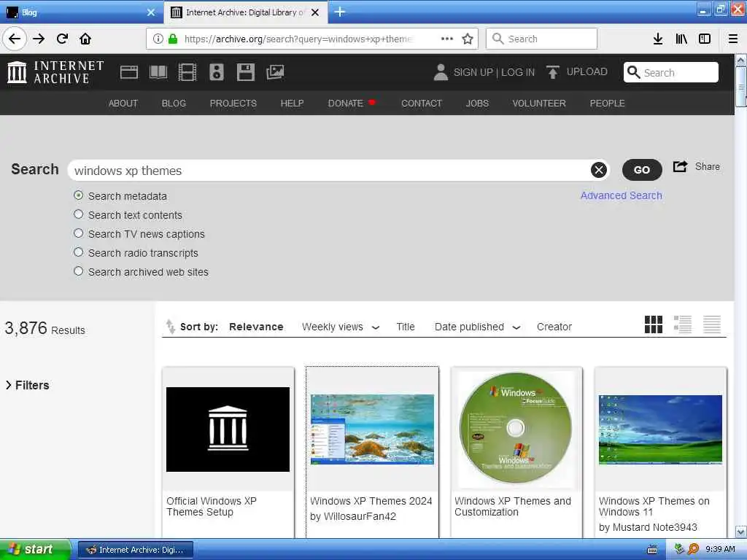This screenshot has height=560, width=747.
Task: Click the Share arrow icon
Action: pos(681,167)
